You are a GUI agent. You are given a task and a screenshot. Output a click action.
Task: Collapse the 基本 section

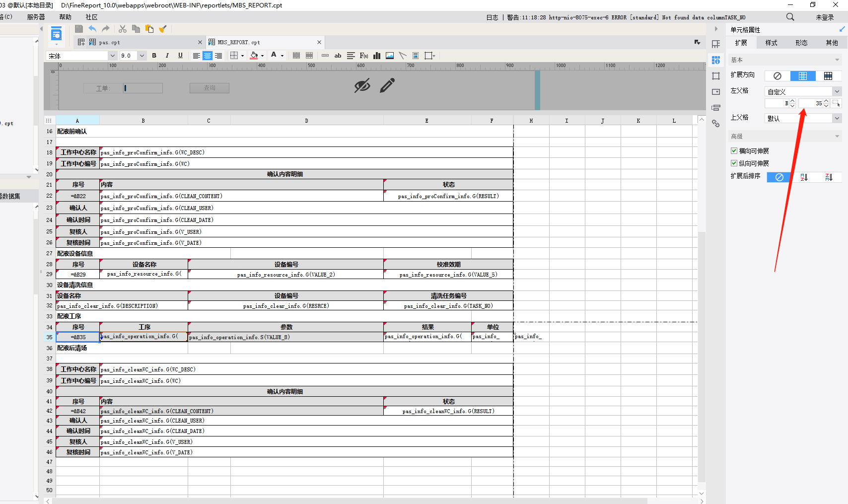[x=837, y=60]
